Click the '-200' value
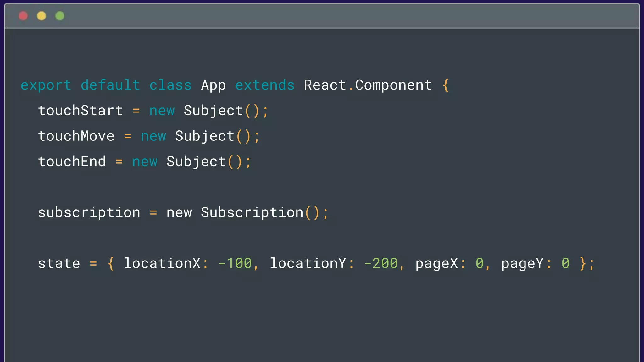 (x=381, y=263)
